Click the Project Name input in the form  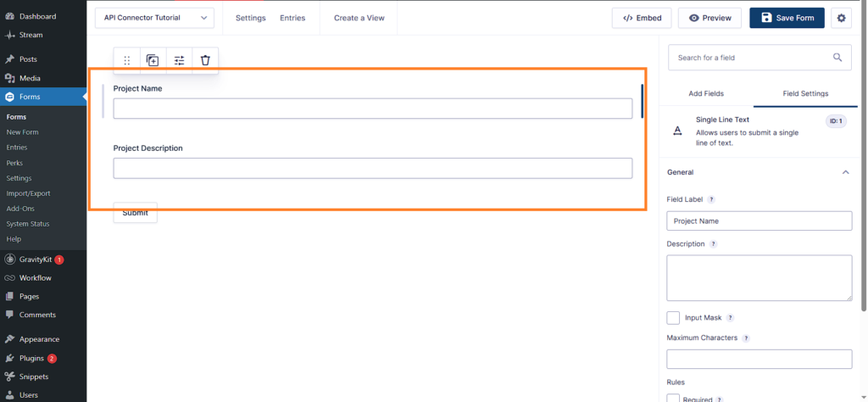(373, 109)
